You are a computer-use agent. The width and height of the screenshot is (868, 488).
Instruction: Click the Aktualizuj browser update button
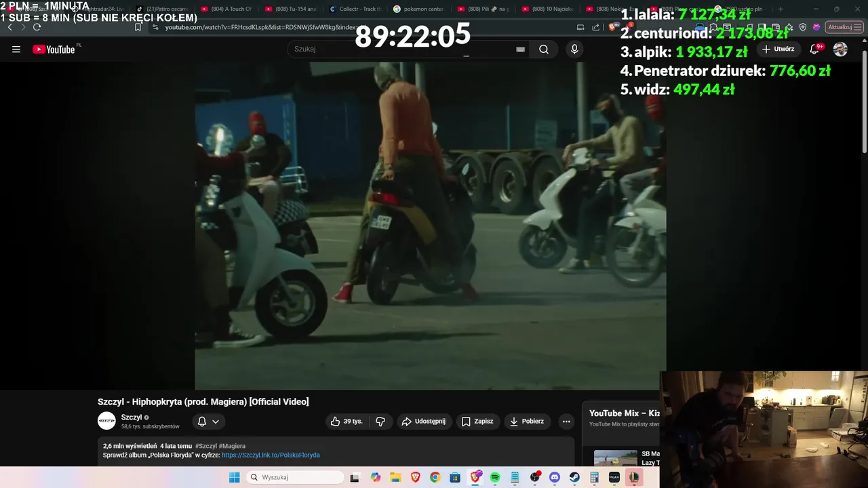click(844, 27)
